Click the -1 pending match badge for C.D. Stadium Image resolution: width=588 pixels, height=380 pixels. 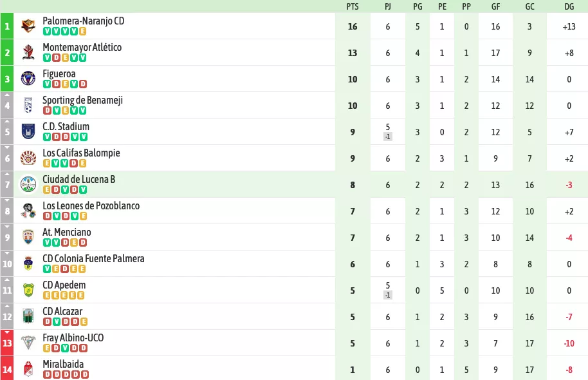(x=388, y=137)
